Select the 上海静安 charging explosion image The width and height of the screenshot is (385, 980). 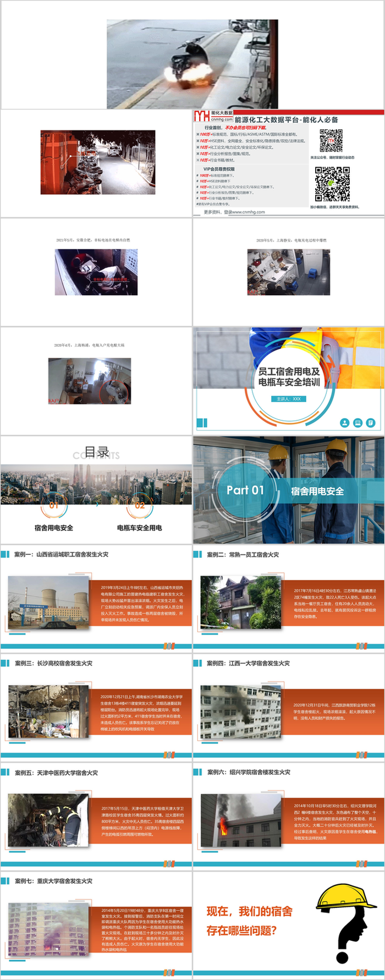click(289, 272)
